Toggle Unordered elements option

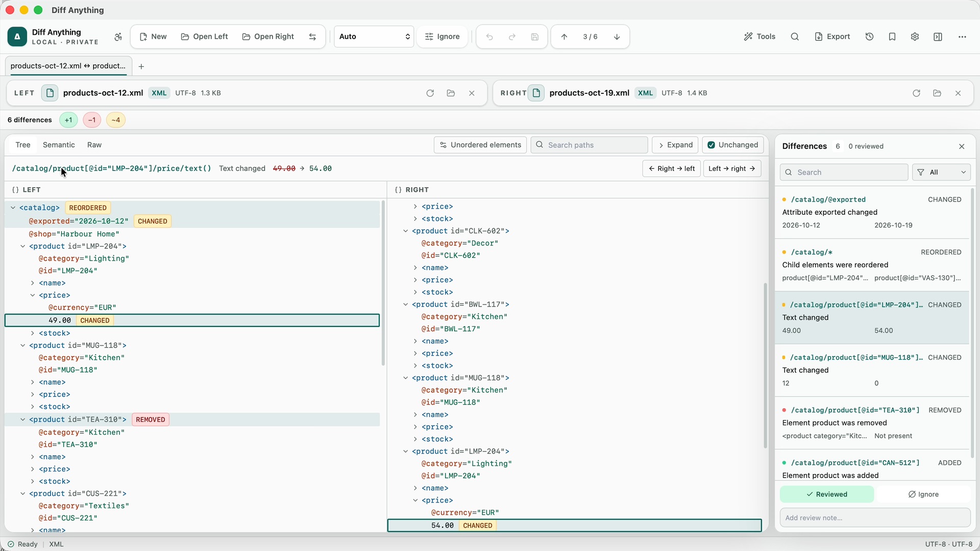click(480, 145)
